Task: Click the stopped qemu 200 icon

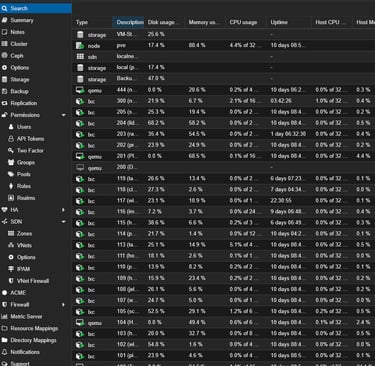Action: tap(80, 168)
